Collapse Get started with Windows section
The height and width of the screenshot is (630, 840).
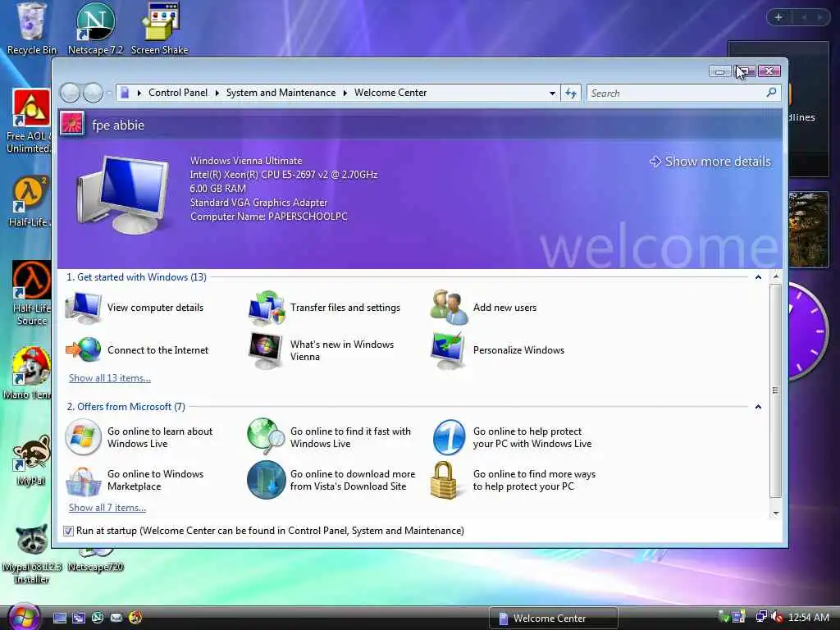coord(758,277)
